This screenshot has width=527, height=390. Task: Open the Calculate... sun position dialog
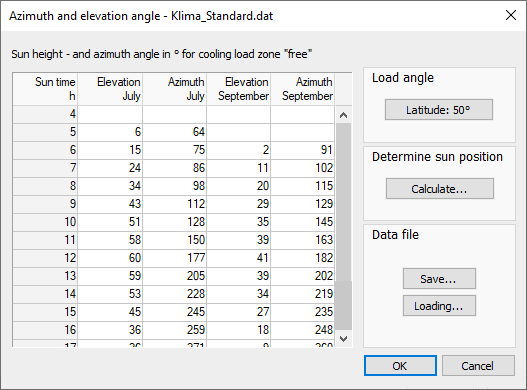(x=440, y=189)
